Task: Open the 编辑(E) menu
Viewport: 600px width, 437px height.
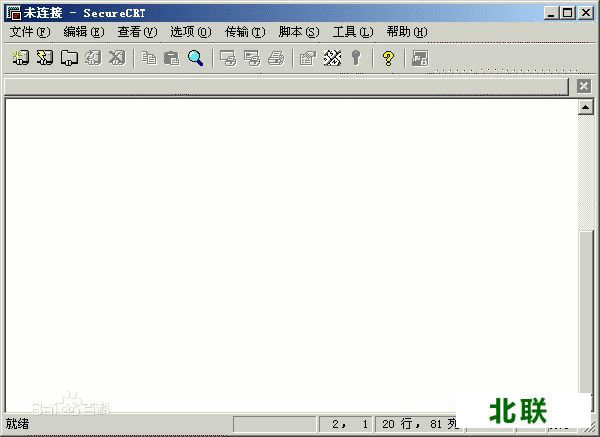Action: coord(83,32)
